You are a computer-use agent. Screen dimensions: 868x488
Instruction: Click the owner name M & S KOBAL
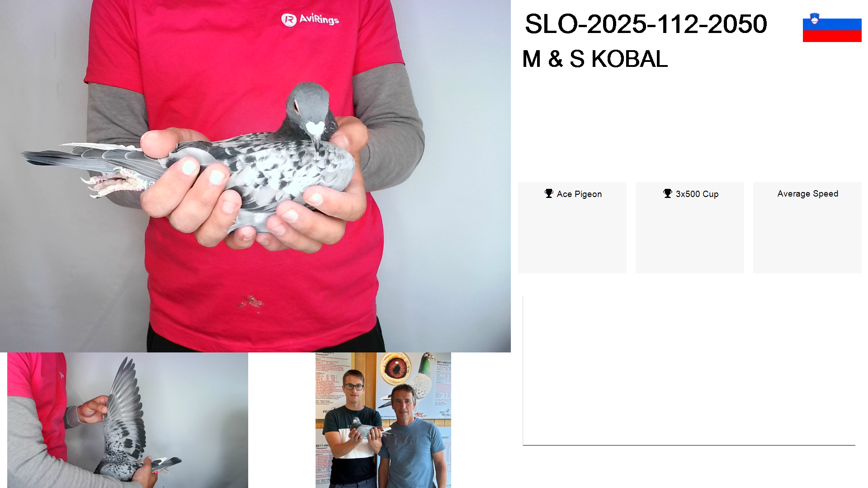click(595, 59)
